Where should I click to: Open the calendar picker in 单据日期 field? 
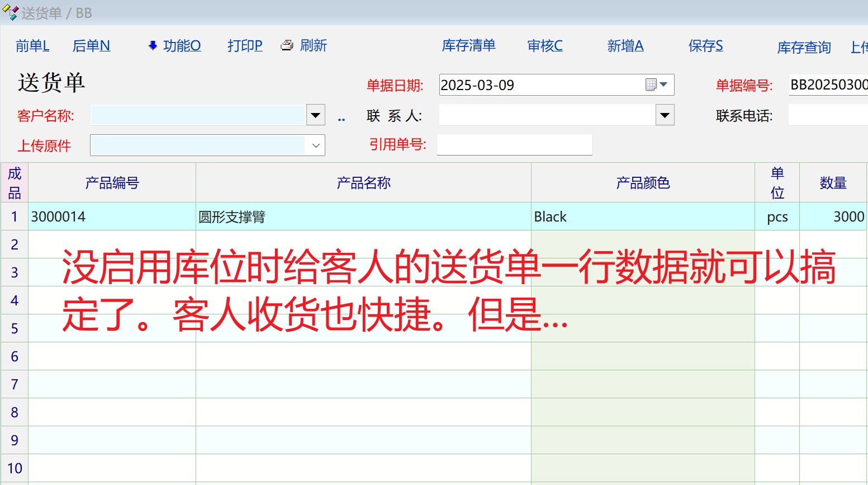657,85
